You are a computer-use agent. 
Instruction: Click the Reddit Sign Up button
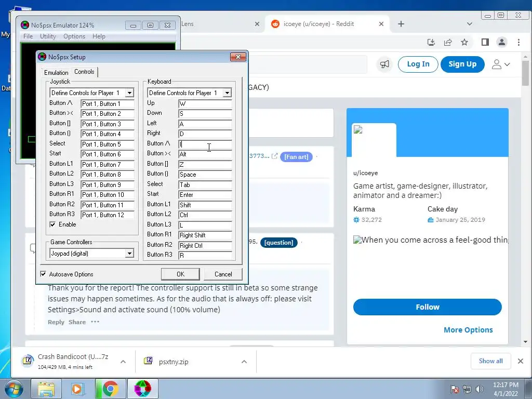point(462,64)
